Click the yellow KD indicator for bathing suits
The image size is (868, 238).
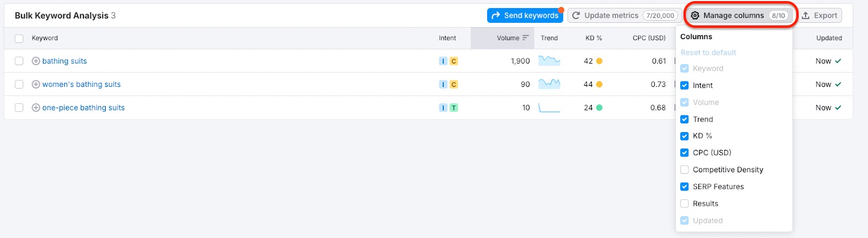click(x=599, y=61)
